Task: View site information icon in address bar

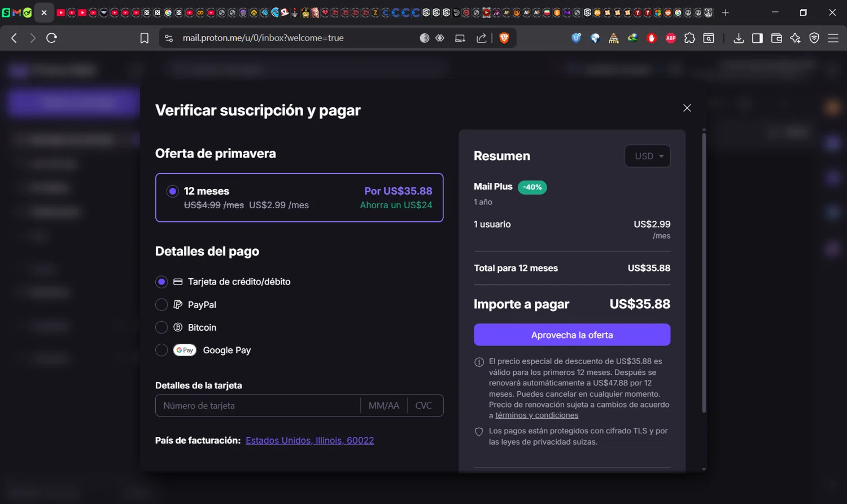Action: [169, 38]
